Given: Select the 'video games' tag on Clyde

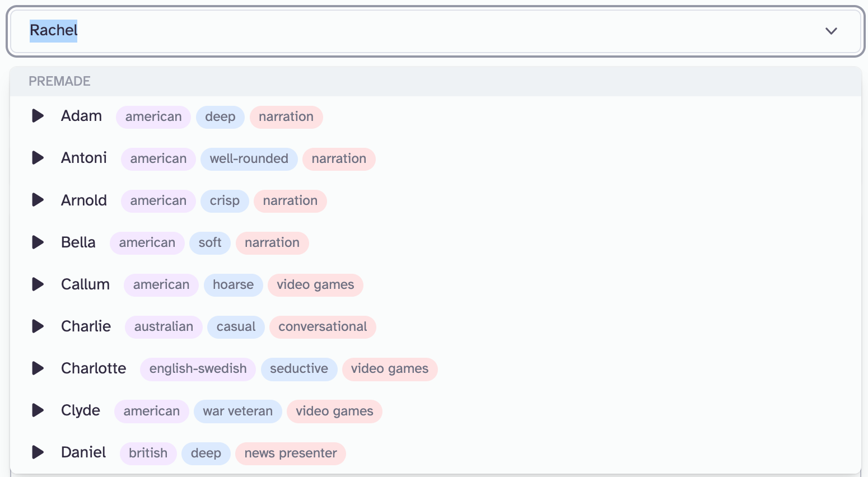Looking at the screenshot, I should point(334,411).
